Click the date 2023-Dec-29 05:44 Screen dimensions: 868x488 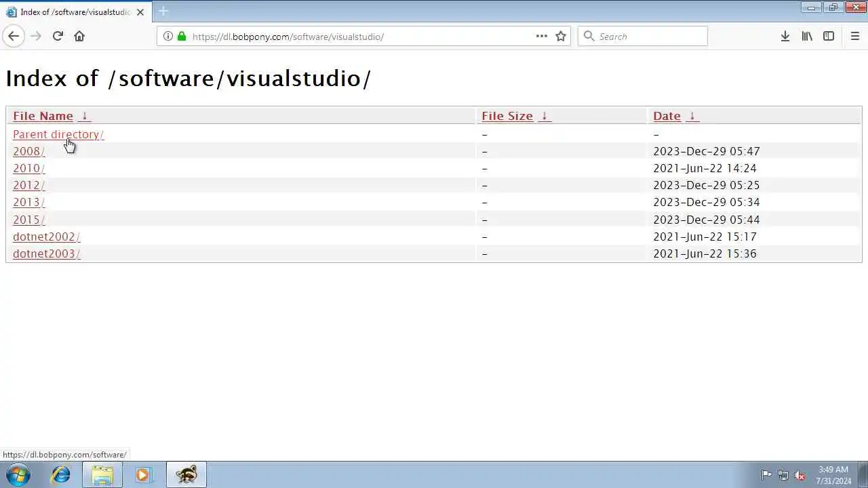click(707, 220)
